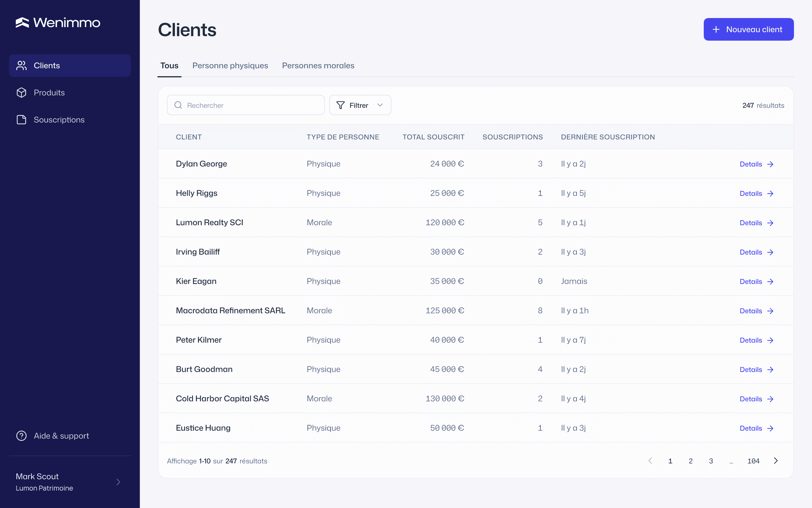Screen dimensions: 812x508
Task: Jump to last page 104
Action: [x=753, y=461]
